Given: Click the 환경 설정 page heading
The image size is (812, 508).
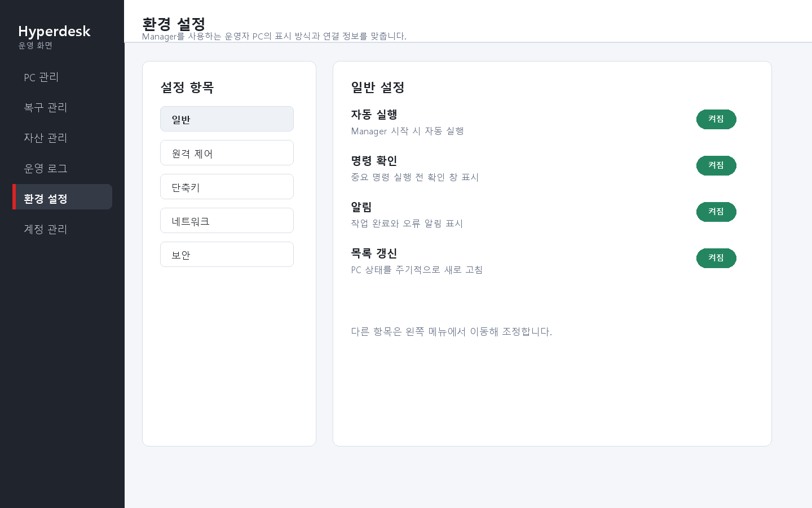Looking at the screenshot, I should (x=174, y=24).
